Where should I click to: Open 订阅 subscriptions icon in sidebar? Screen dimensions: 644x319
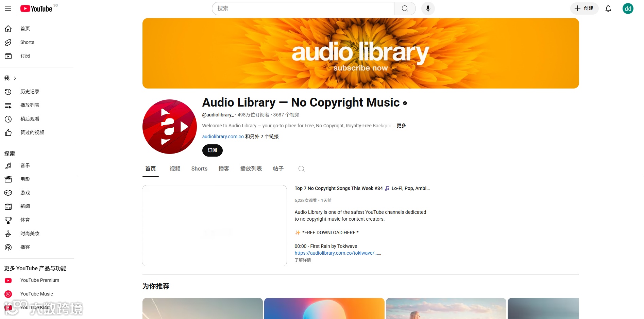[8, 56]
